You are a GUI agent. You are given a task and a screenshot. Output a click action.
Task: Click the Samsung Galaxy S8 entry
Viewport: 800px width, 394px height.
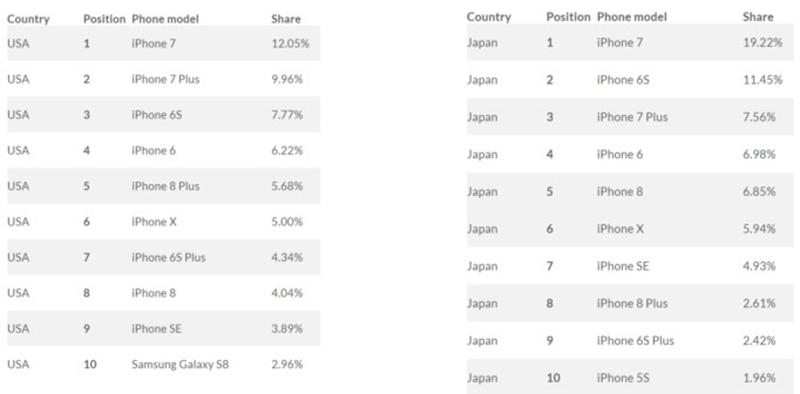tap(180, 364)
